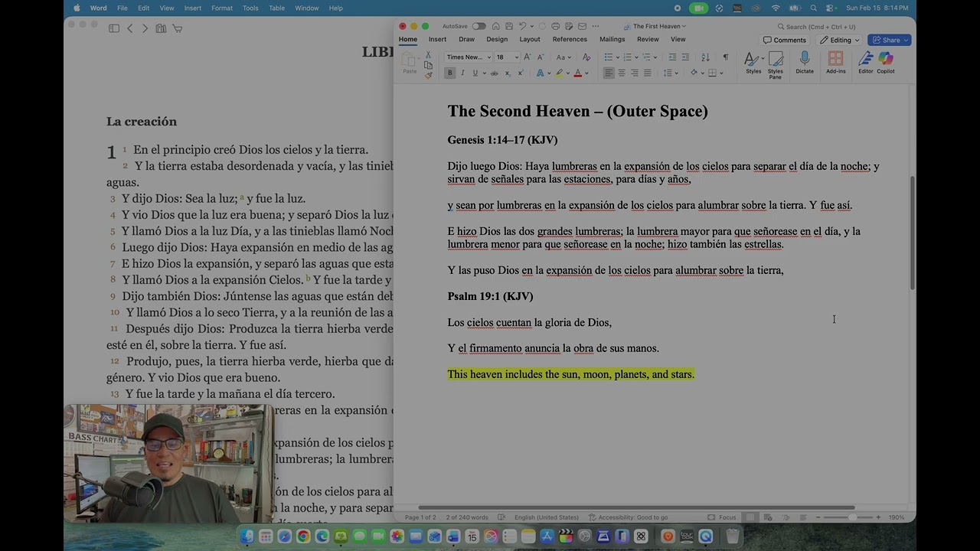Switch to Print Layout view
The image size is (980, 551).
click(750, 517)
